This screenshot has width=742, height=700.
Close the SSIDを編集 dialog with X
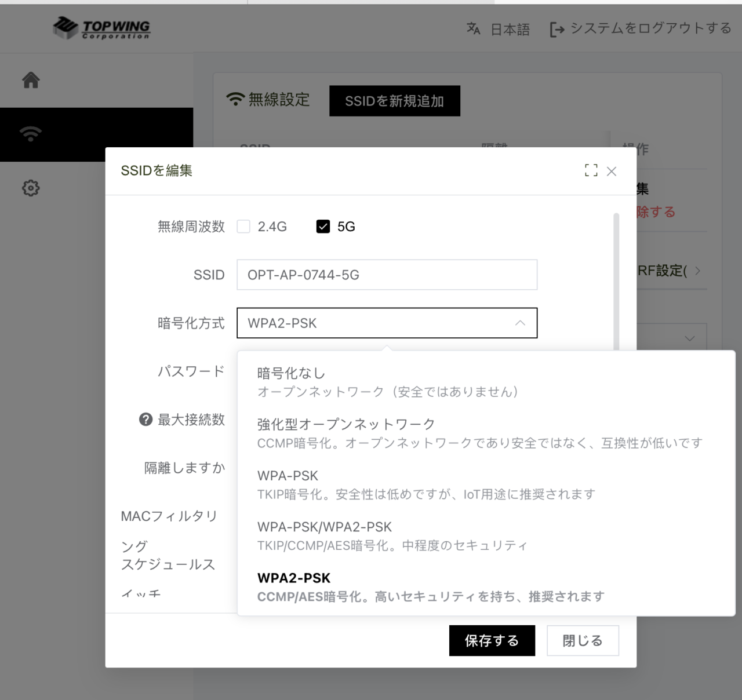(x=612, y=171)
